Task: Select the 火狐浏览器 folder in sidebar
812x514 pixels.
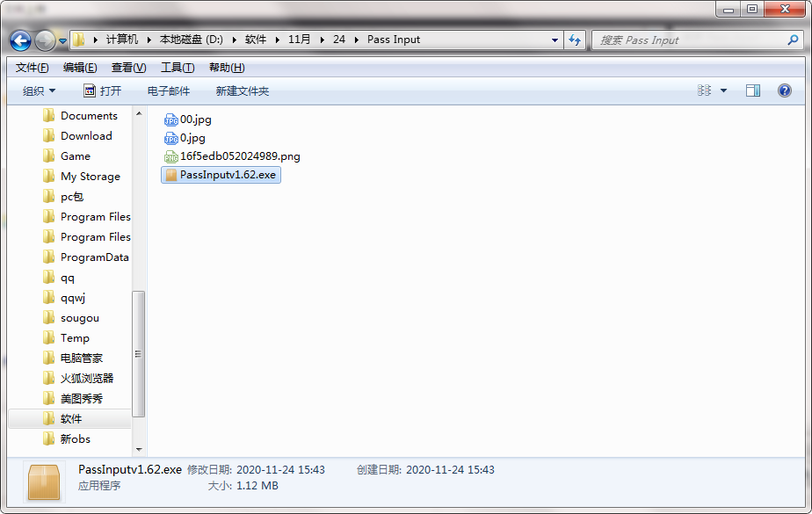Action: coord(87,379)
